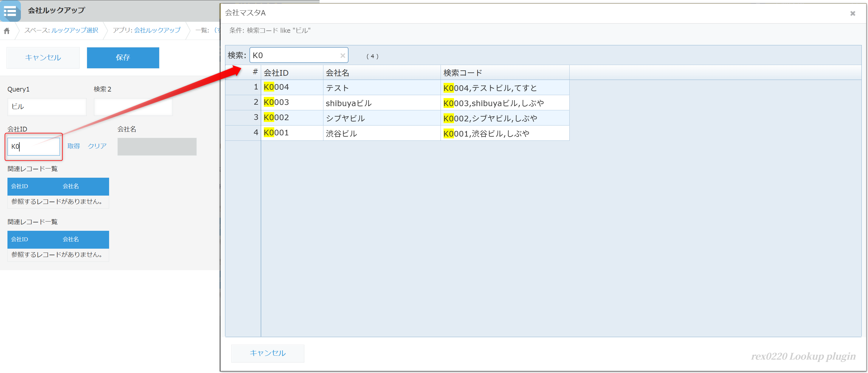Focus the Query1 input field
The image size is (868, 373).
point(47,107)
